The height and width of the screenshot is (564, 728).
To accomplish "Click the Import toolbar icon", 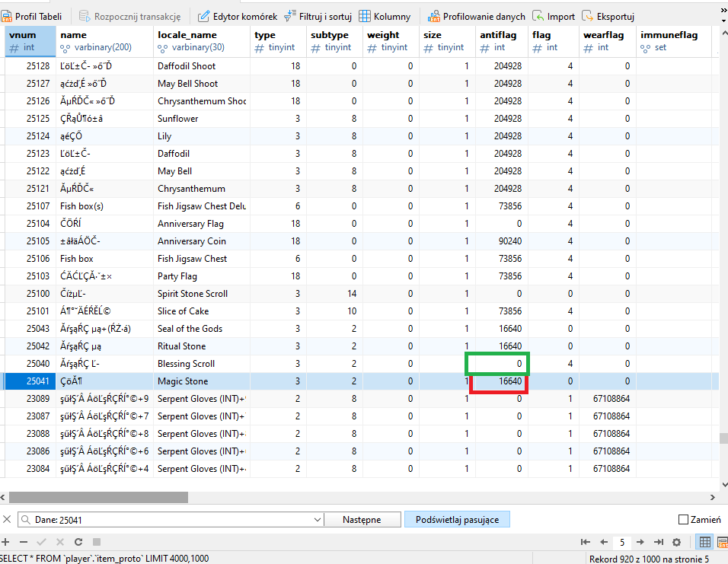I will pyautogui.click(x=554, y=16).
